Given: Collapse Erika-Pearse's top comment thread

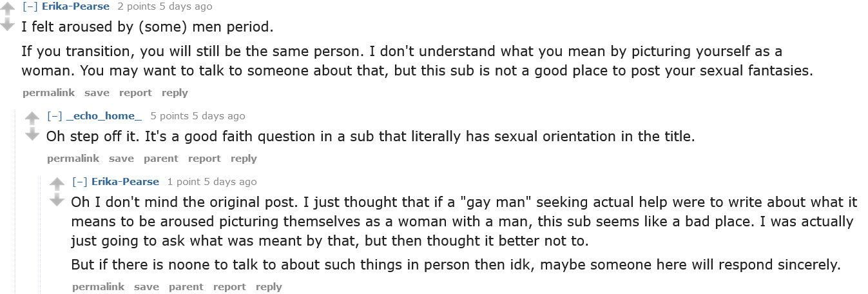Looking at the screenshot, I should click(x=30, y=6).
